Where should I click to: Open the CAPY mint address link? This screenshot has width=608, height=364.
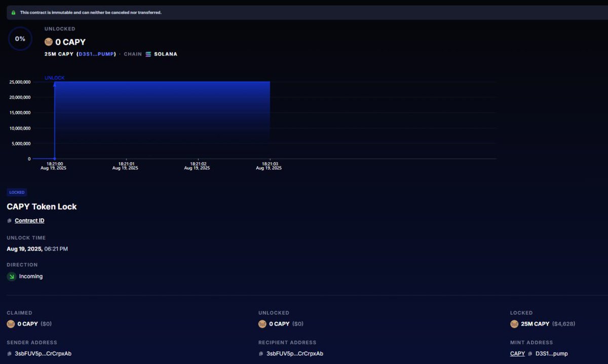point(517,354)
